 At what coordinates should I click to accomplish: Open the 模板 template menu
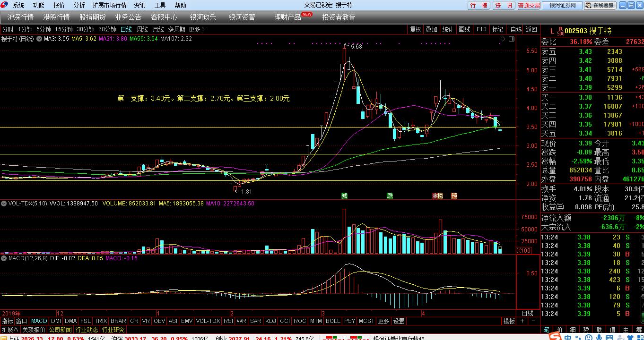tap(509, 321)
